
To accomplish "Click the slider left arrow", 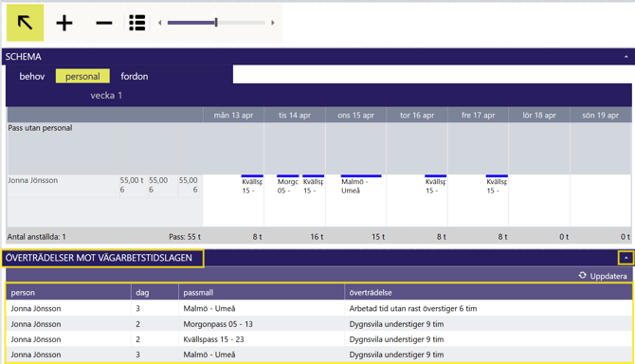I will click(x=160, y=23).
